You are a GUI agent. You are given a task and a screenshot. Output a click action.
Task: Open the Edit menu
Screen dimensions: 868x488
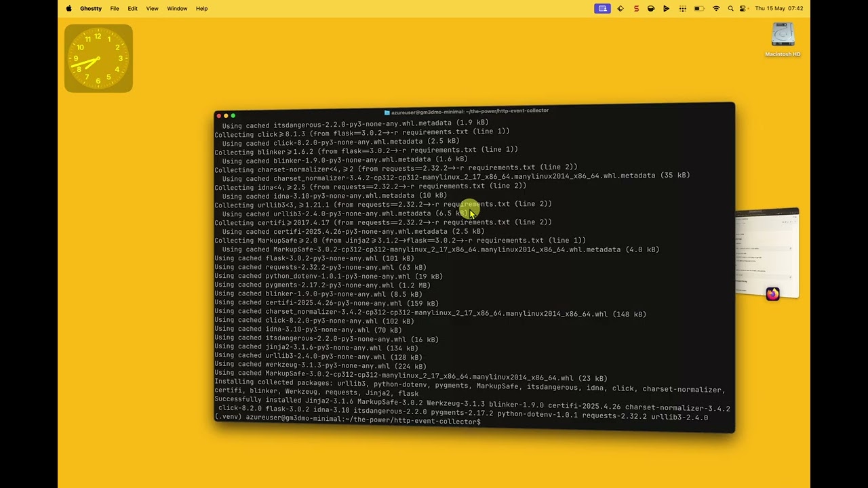[x=133, y=8]
